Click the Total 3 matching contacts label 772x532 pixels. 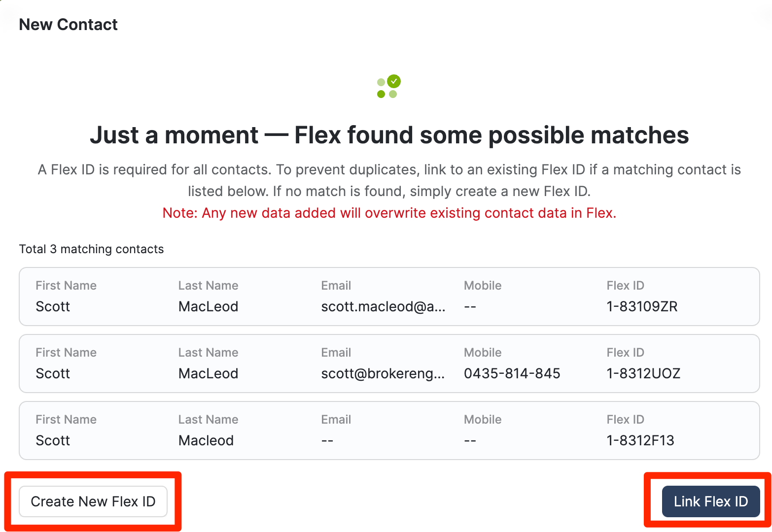tap(91, 249)
